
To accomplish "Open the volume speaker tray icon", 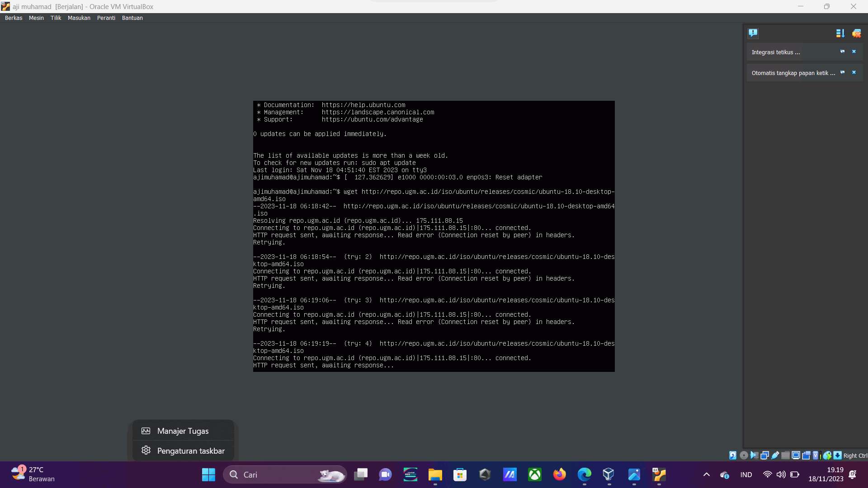I will (x=781, y=474).
